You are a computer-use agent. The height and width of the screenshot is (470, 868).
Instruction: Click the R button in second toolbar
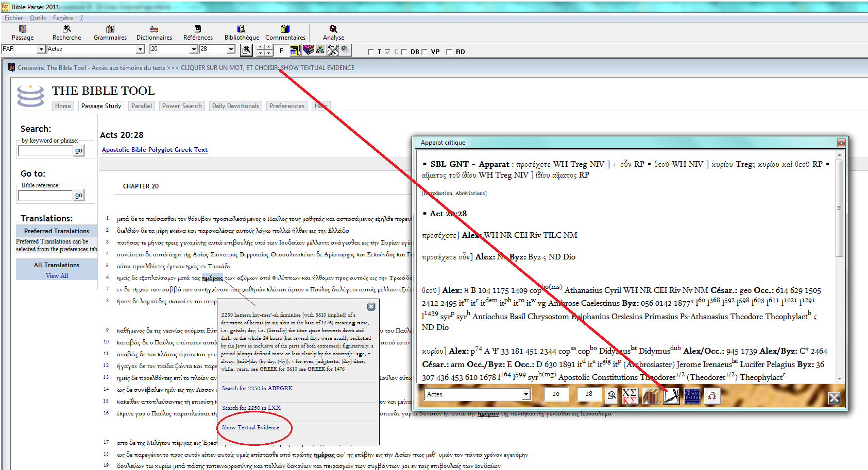[x=281, y=50]
